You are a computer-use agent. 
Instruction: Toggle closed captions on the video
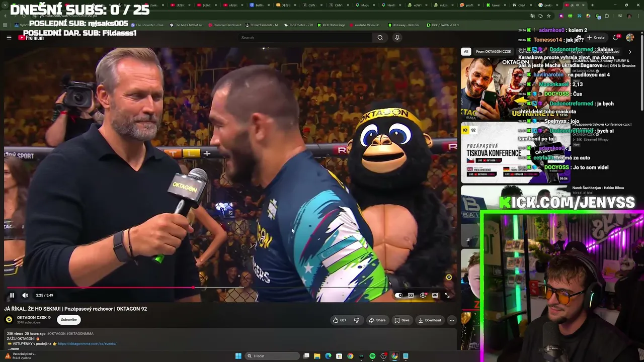click(411, 295)
